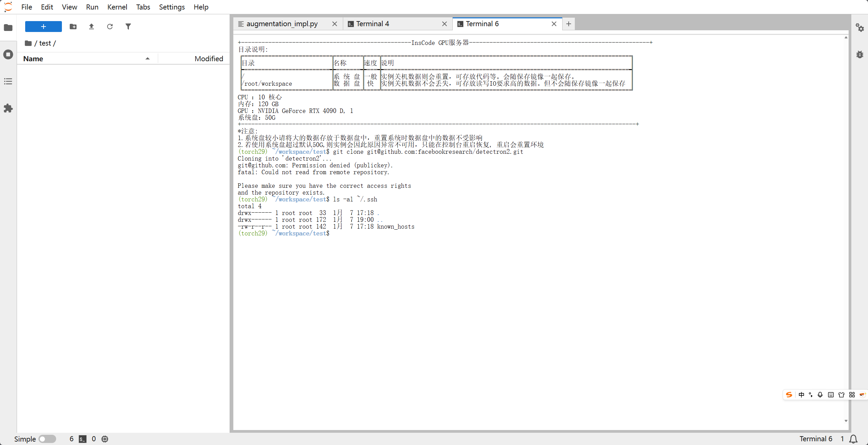Open the Kernel menu

(117, 7)
